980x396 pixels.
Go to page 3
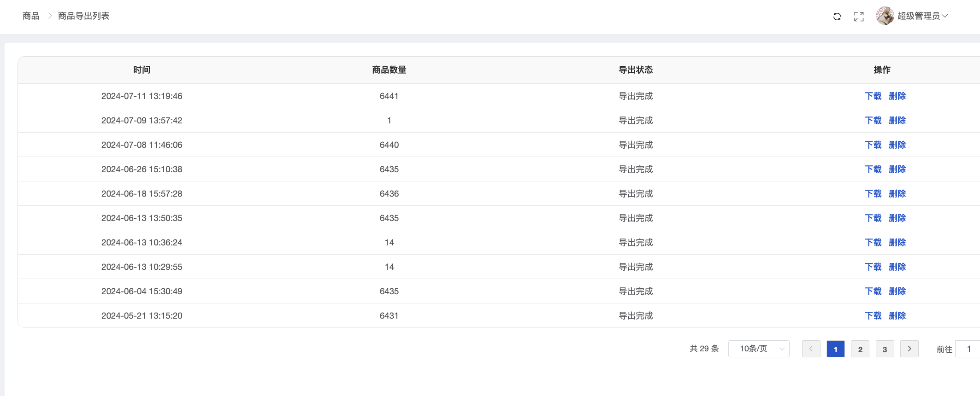coord(885,349)
